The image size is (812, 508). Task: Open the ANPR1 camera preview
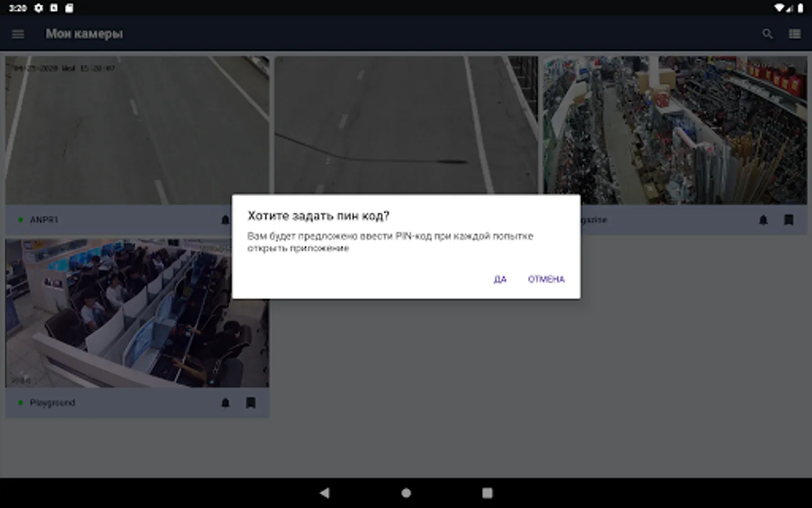pyautogui.click(x=137, y=130)
